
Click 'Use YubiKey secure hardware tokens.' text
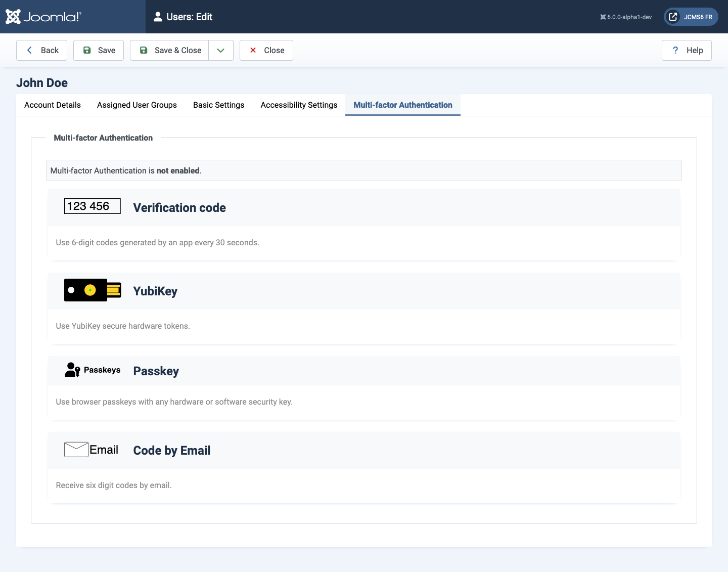123,326
